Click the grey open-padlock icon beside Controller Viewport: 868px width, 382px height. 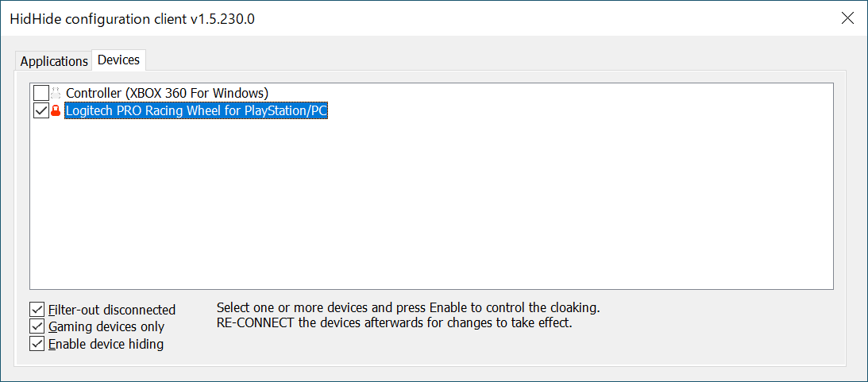pos(56,92)
